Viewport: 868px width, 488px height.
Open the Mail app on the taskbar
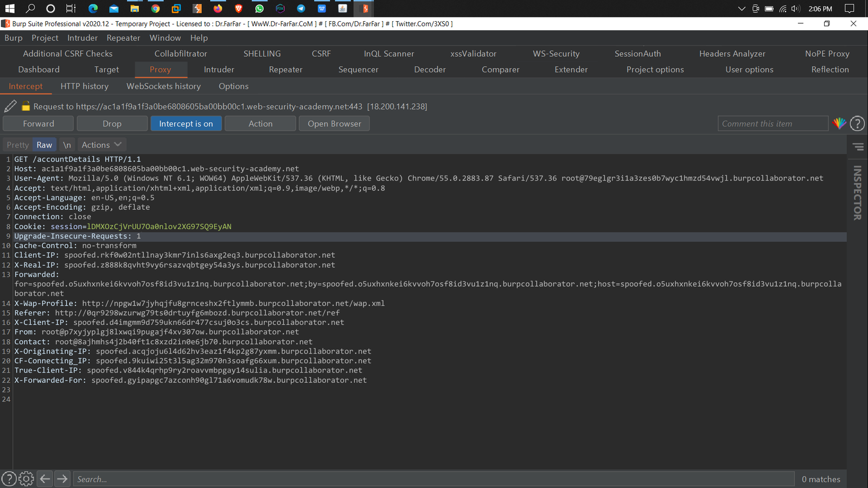[x=113, y=9]
